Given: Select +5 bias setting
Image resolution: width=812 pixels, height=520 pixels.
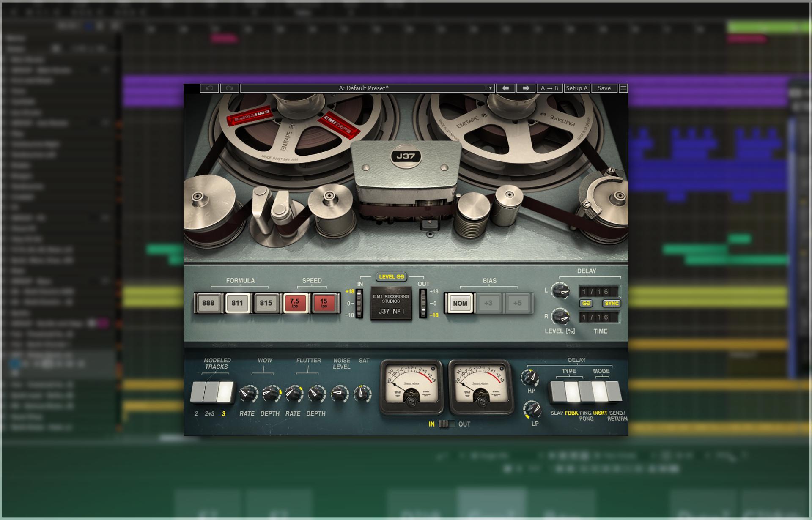Looking at the screenshot, I should click(517, 303).
